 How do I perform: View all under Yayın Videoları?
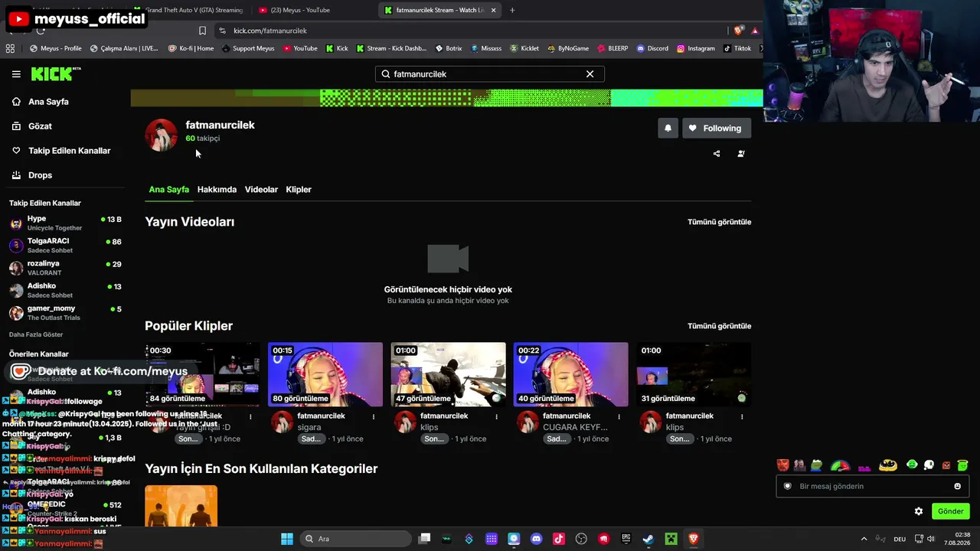(x=719, y=222)
